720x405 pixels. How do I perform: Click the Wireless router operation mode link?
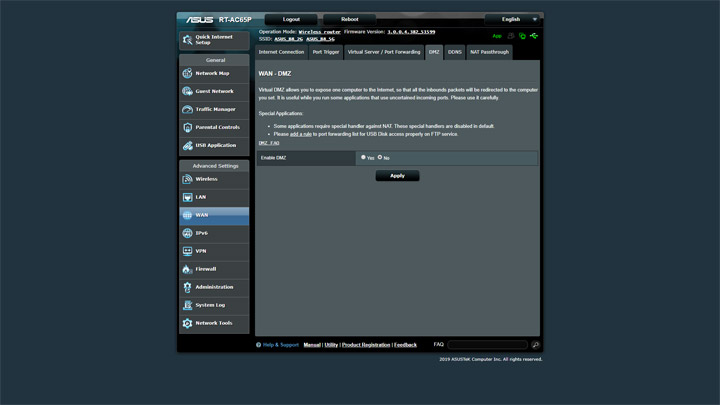pyautogui.click(x=320, y=32)
